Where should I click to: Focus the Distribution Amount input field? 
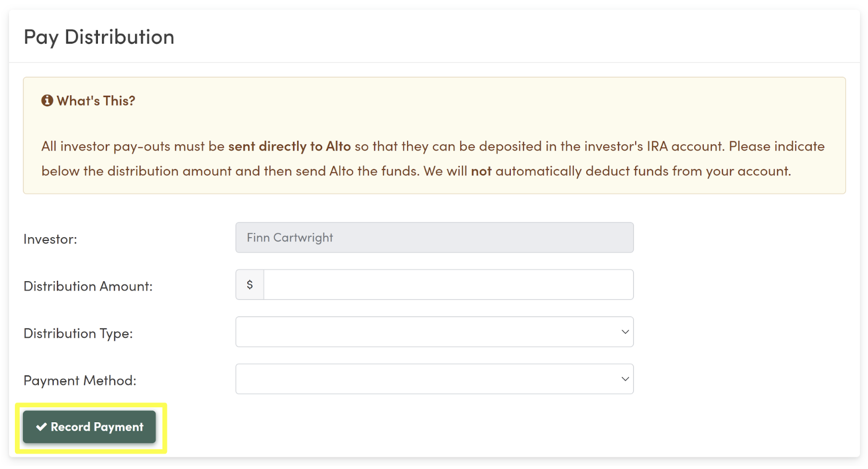(x=449, y=284)
